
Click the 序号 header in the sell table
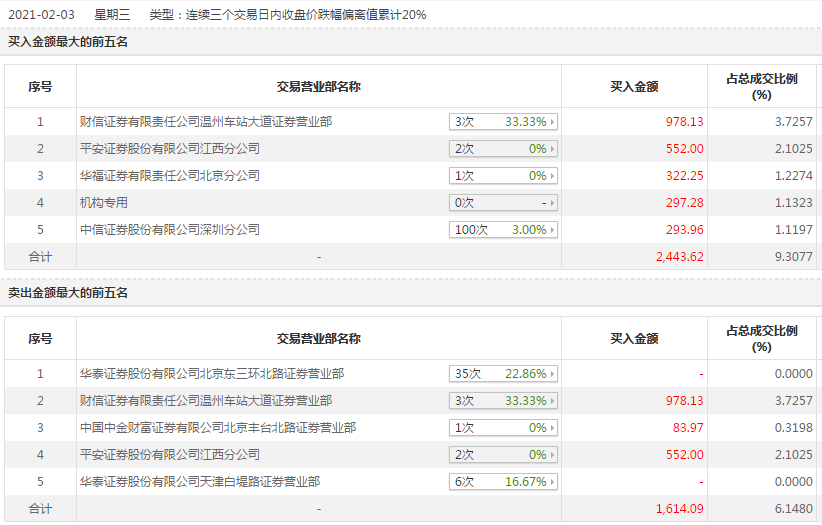coord(40,339)
